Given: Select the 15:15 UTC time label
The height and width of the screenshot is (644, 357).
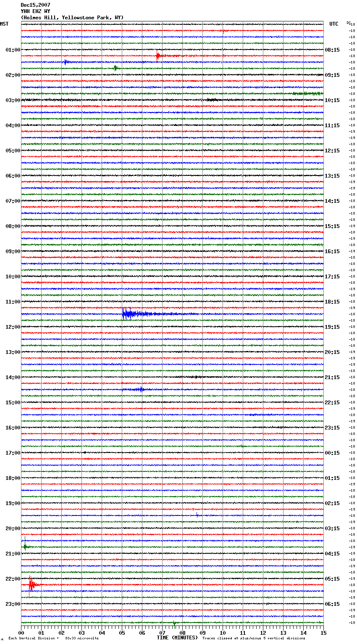Looking at the screenshot, I should click(332, 226).
